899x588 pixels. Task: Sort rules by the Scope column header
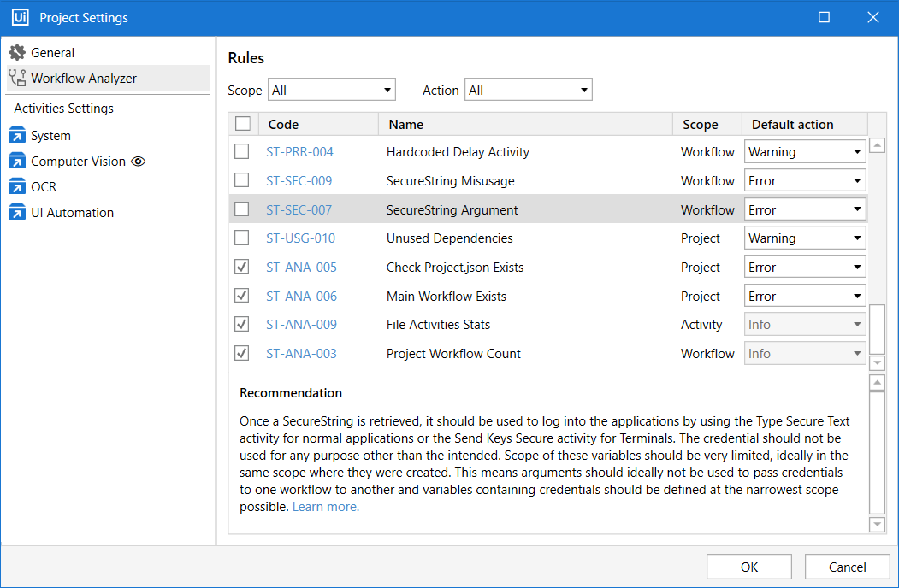(707, 125)
